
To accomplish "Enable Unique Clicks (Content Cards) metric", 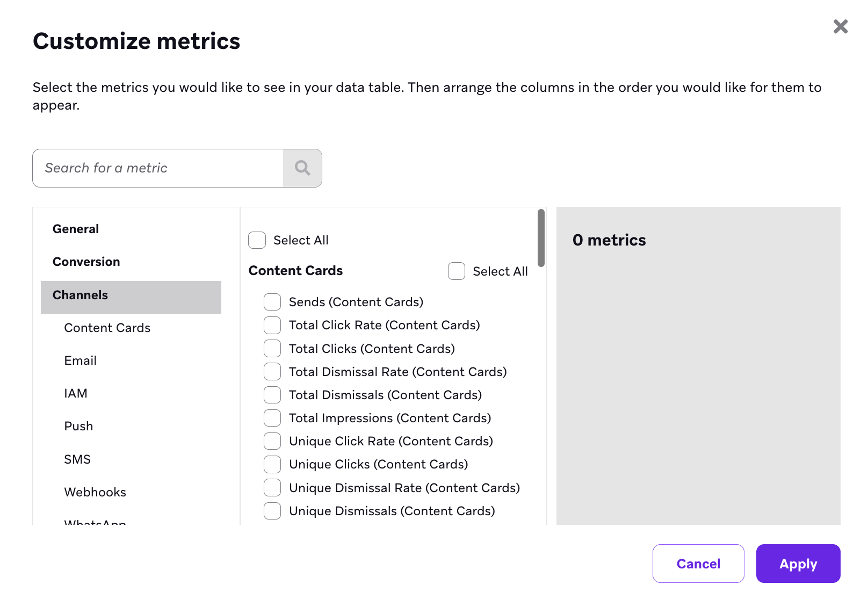I will pos(272,464).
